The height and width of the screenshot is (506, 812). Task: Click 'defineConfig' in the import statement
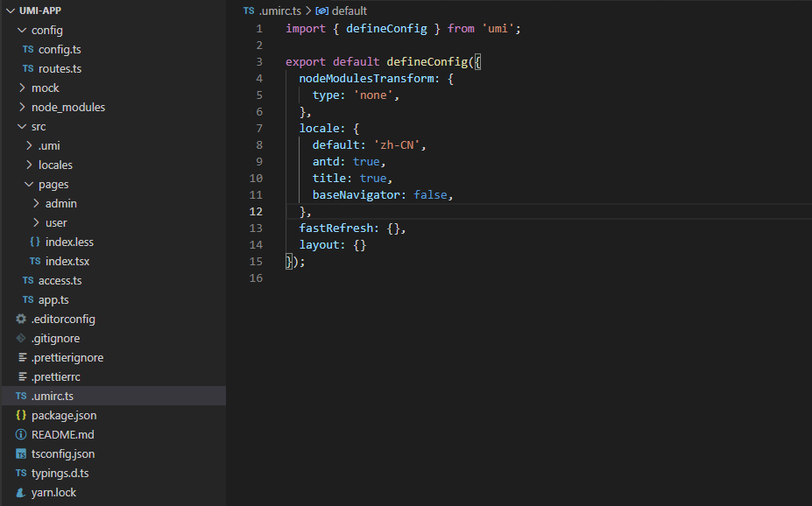386,29
